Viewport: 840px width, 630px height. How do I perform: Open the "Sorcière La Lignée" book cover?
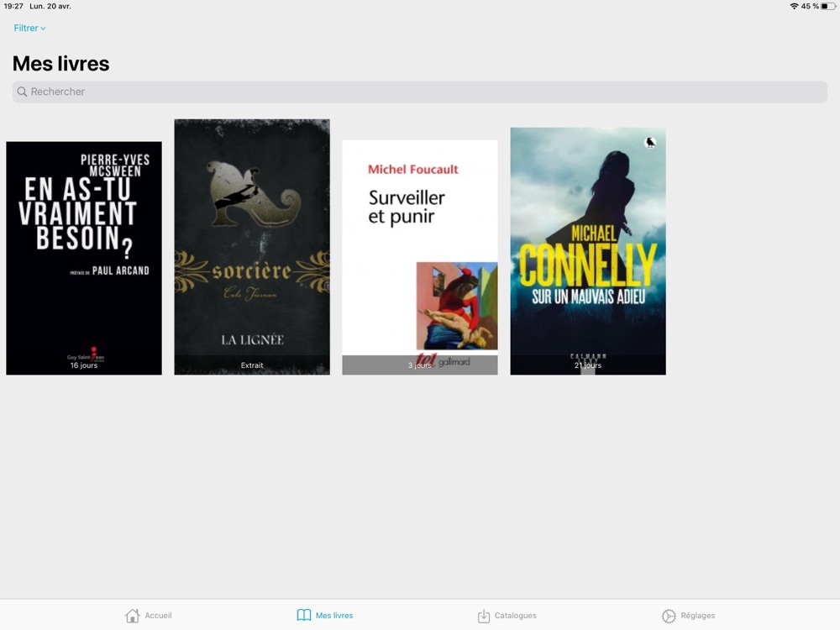[252, 247]
